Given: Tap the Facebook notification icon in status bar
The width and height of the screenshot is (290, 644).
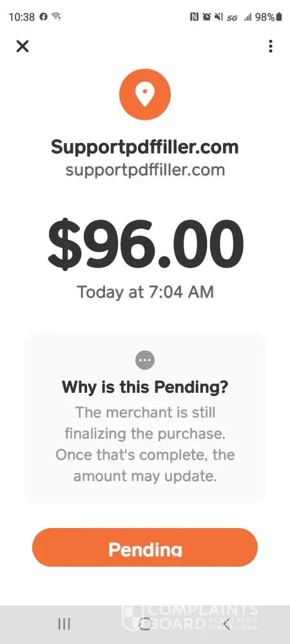Looking at the screenshot, I should pyautogui.click(x=43, y=17).
